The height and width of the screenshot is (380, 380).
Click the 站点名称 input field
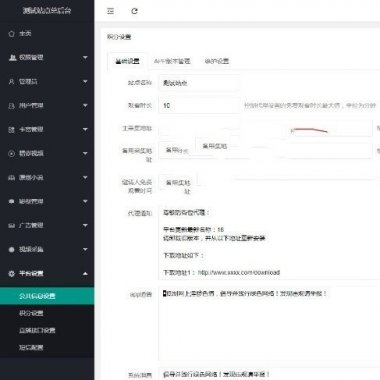(x=199, y=83)
